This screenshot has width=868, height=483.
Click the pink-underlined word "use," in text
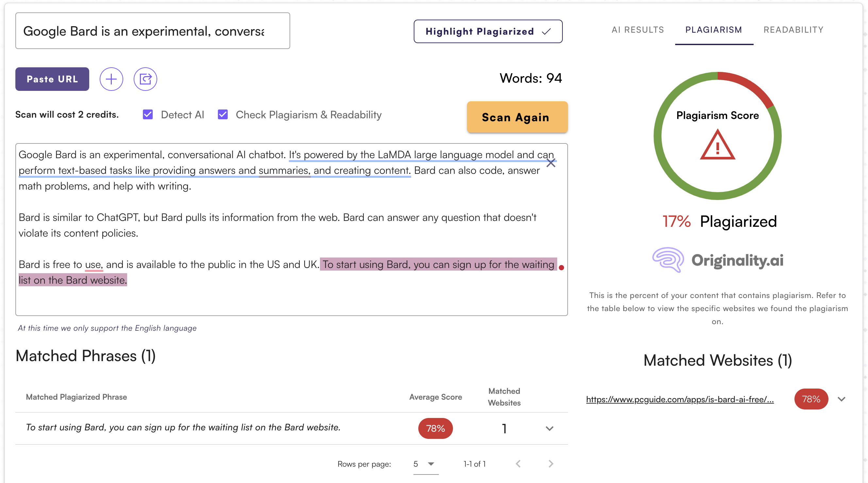coord(94,264)
